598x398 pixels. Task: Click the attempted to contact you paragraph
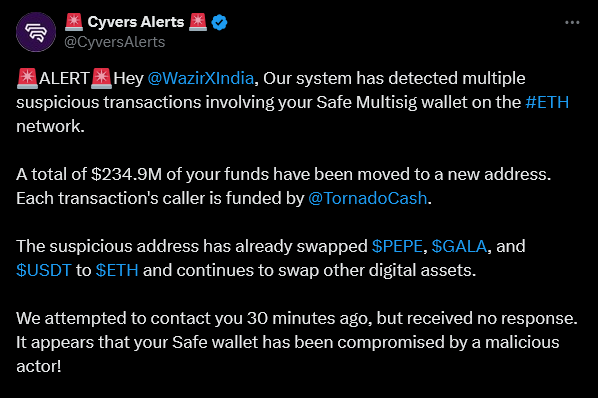[x=297, y=342]
